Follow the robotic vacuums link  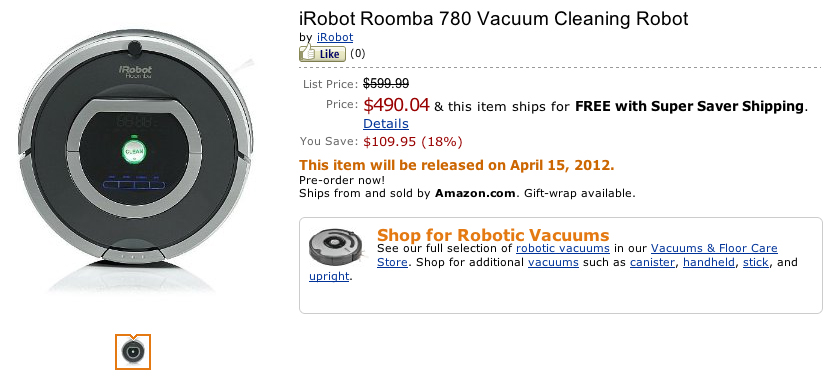pos(563,248)
